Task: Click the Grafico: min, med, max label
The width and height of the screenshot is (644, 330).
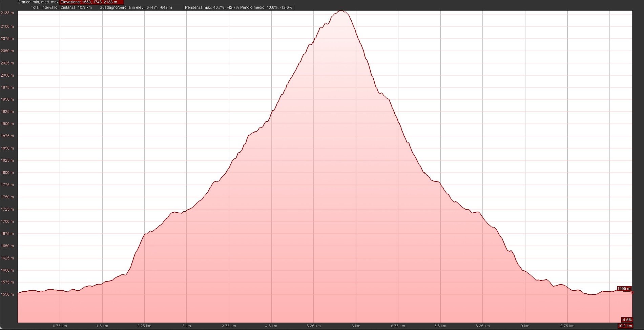Action: (x=38, y=2)
